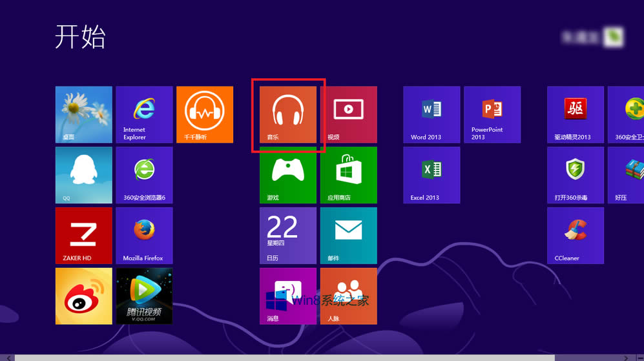The height and width of the screenshot is (361, 644).
Task: Open the Calendar (日历) tile showing 22
Action: [288, 235]
